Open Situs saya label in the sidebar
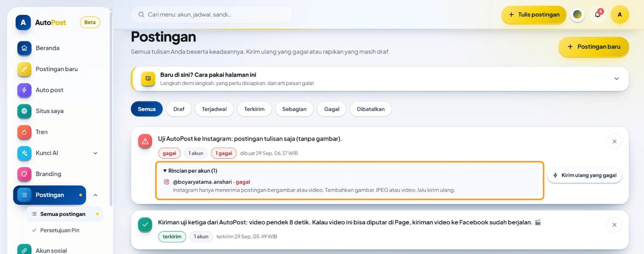This screenshot has width=644, height=254. (x=50, y=111)
